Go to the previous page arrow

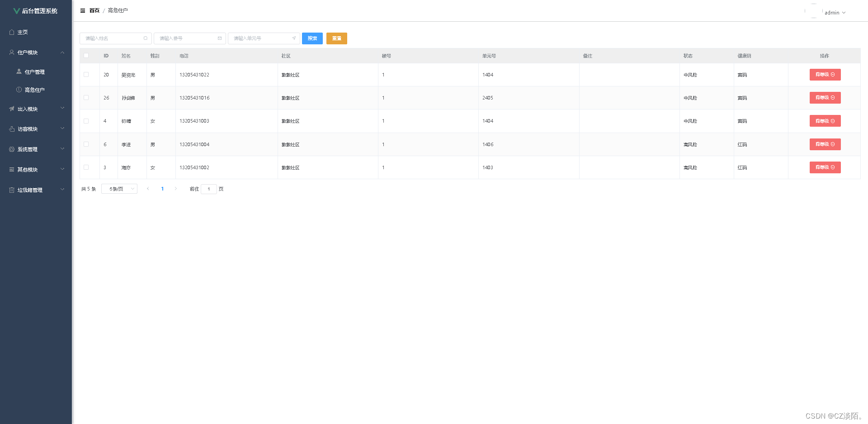click(x=148, y=189)
